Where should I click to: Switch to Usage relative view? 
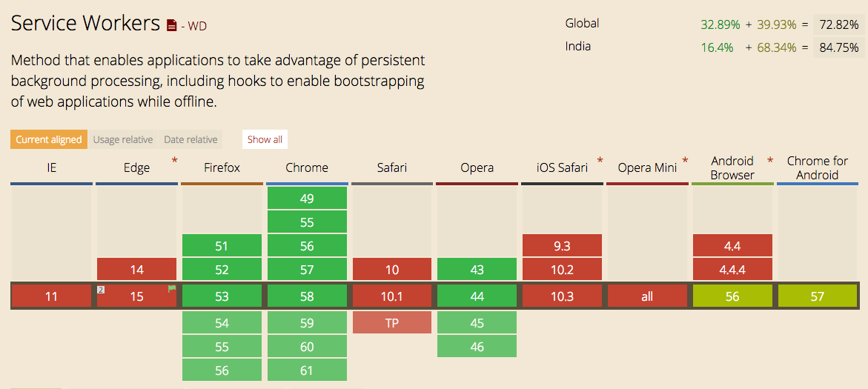[123, 139]
